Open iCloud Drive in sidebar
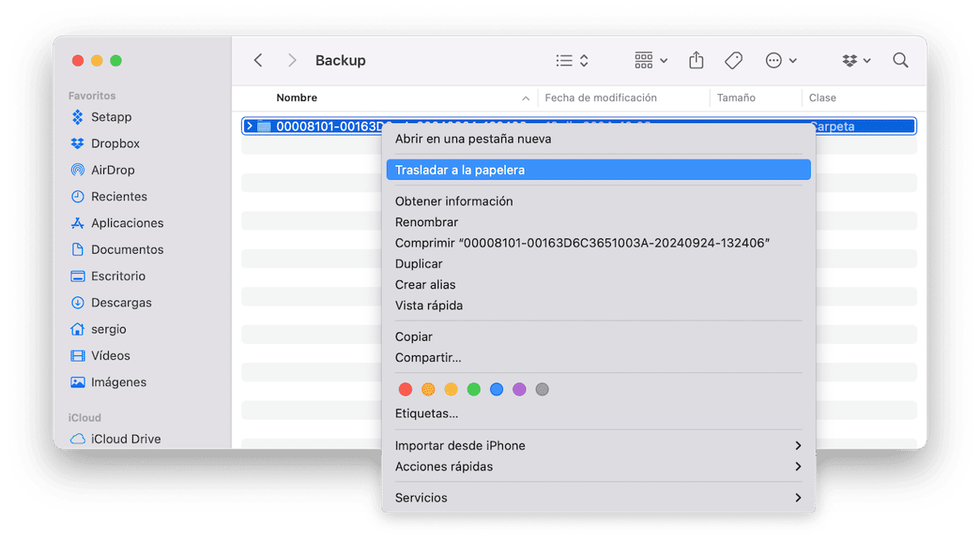The image size is (980, 538). [x=125, y=439]
